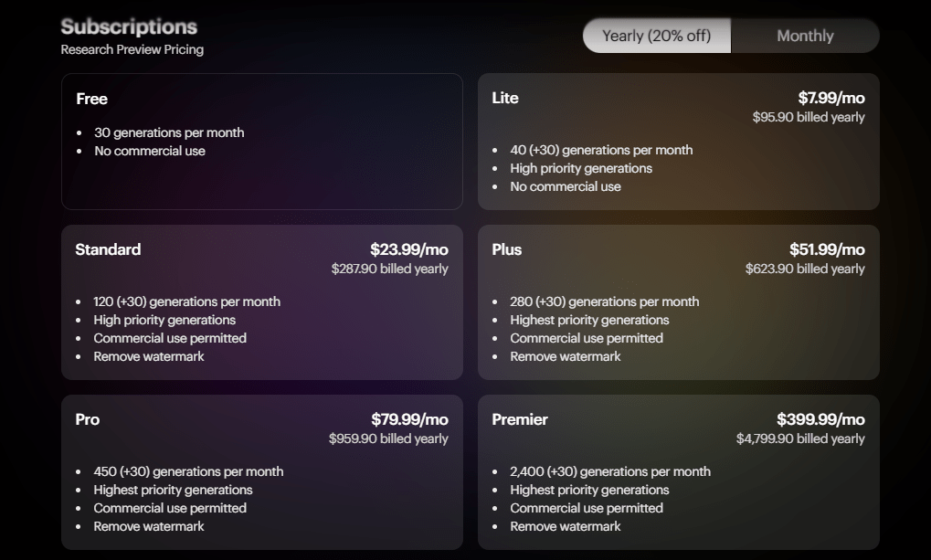This screenshot has height=560, width=931.
Task: Click '450 (+30) generations per month'
Action: click(188, 471)
